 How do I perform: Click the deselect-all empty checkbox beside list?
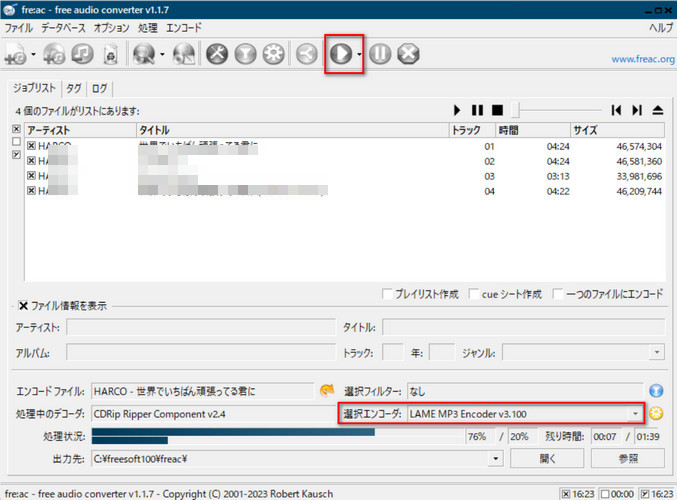tap(16, 141)
